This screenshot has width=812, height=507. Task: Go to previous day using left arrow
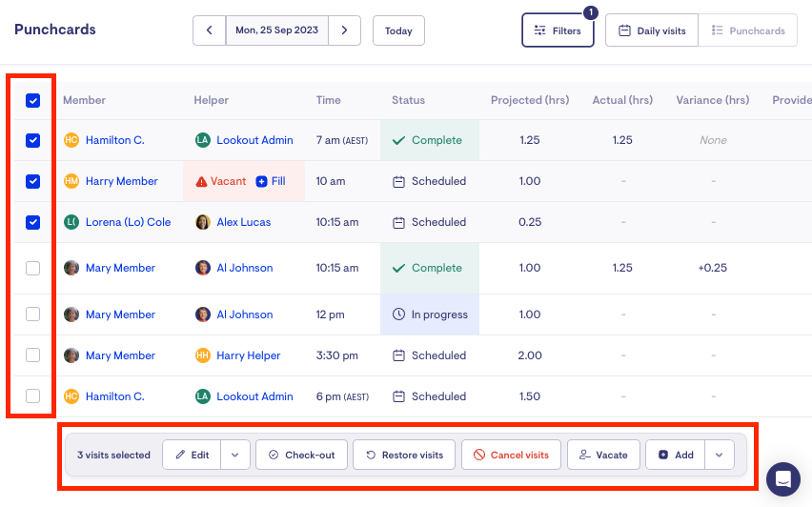(x=209, y=30)
